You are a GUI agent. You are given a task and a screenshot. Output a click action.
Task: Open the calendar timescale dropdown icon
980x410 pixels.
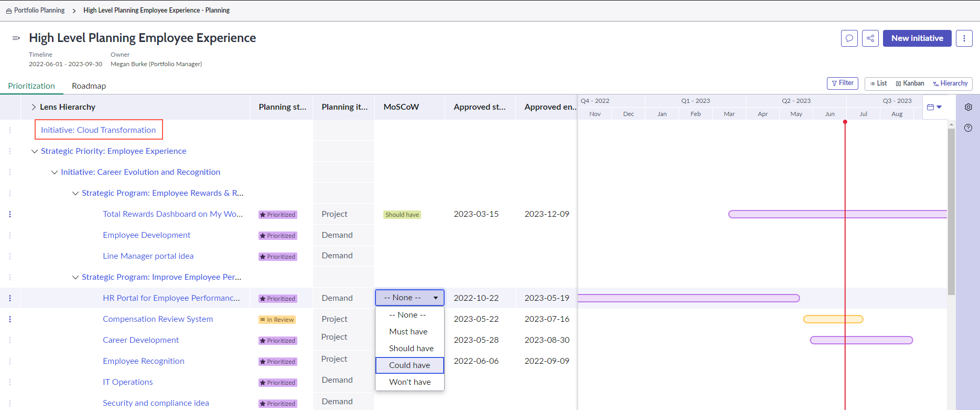(934, 107)
